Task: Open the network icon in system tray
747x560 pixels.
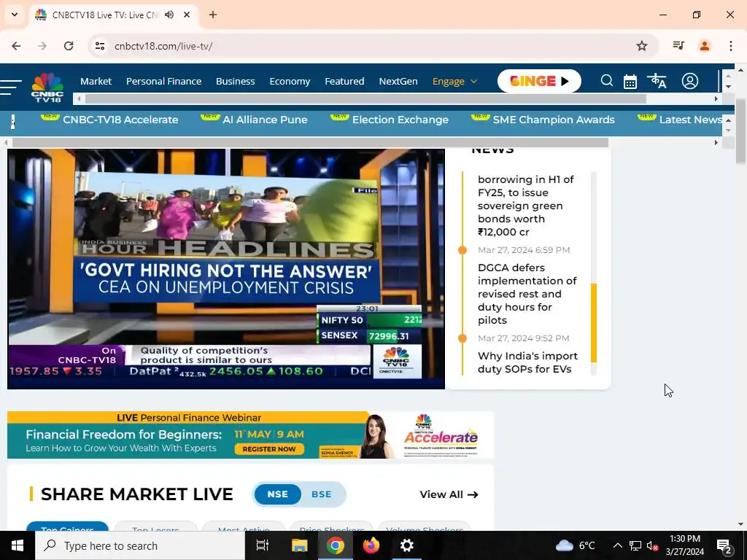Action: coord(635,545)
